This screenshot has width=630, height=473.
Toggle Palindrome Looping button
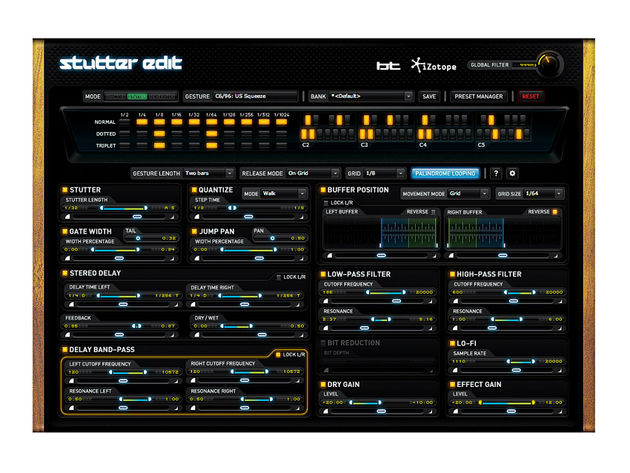pyautogui.click(x=445, y=173)
